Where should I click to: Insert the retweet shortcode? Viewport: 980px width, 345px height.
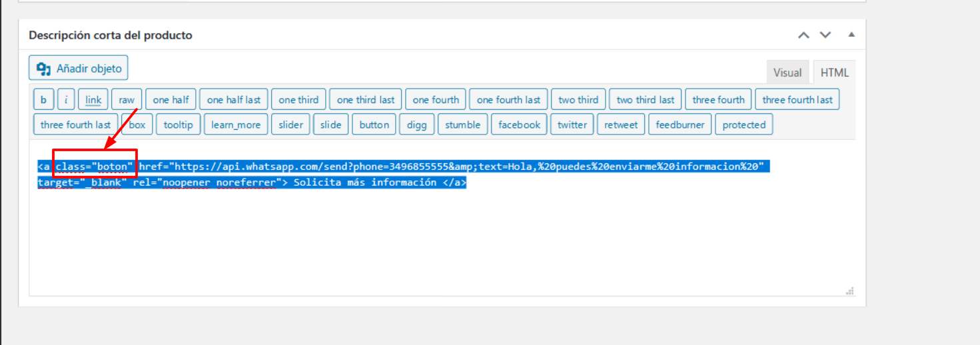(621, 125)
